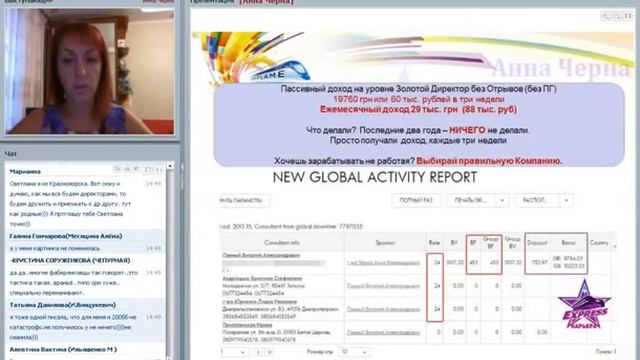Open the fourth-row consultant link above 380979040278 number
This screenshot has height=360, width=640.
[x=247, y=325]
